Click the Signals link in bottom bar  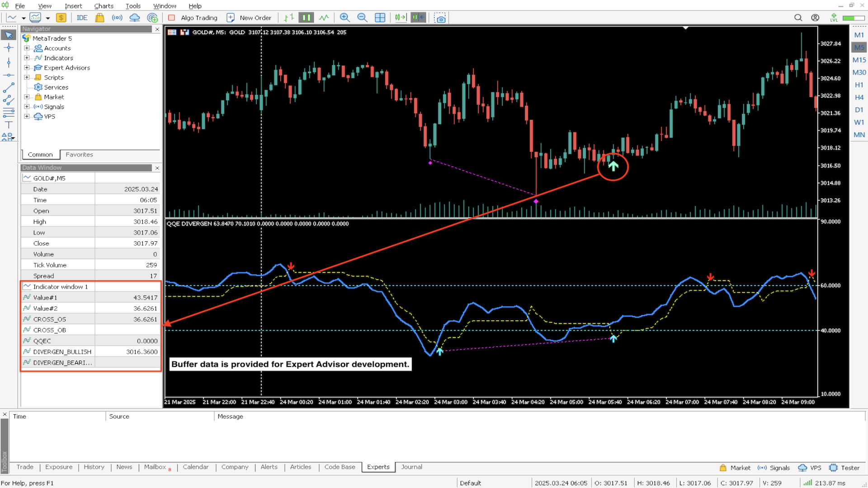774,468
